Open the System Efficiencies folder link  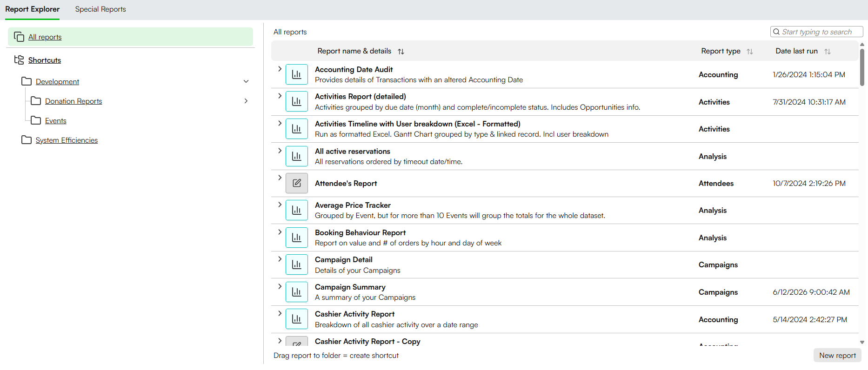pos(67,140)
